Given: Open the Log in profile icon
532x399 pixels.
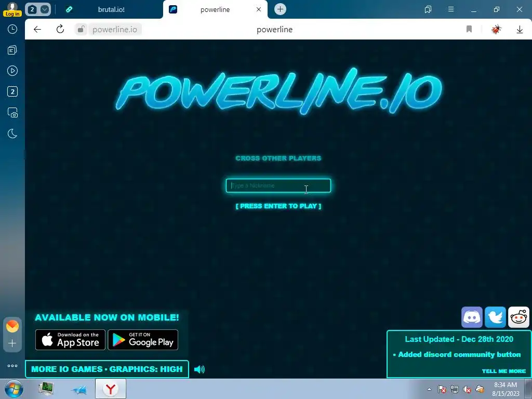Looking at the screenshot, I should pyautogui.click(x=12, y=9).
